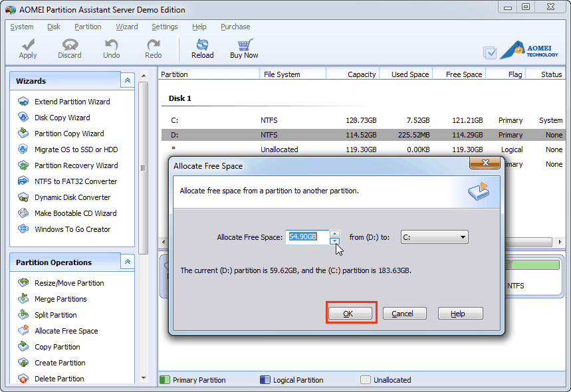Image resolution: width=571 pixels, height=392 pixels.
Task: Open the Help menu
Action: click(199, 27)
